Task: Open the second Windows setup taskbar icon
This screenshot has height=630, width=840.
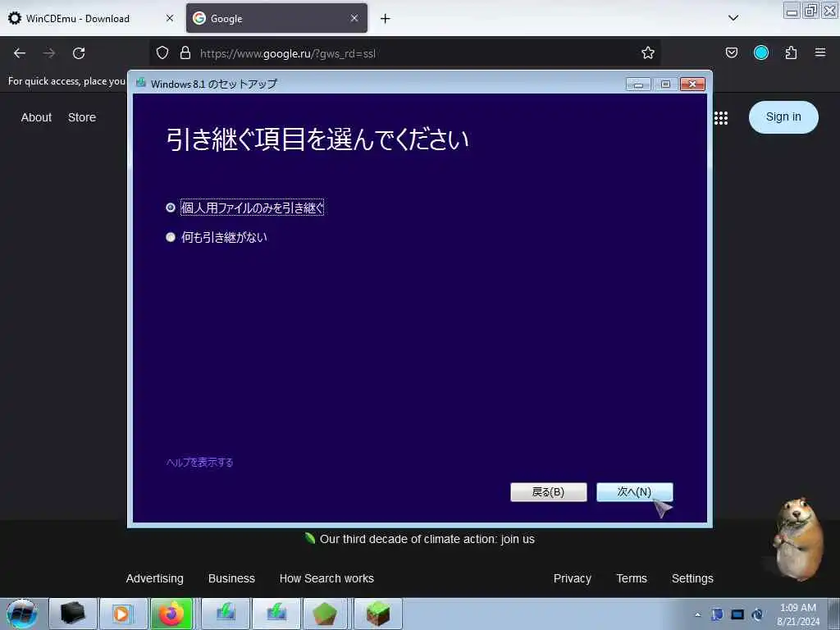Action: 276,614
